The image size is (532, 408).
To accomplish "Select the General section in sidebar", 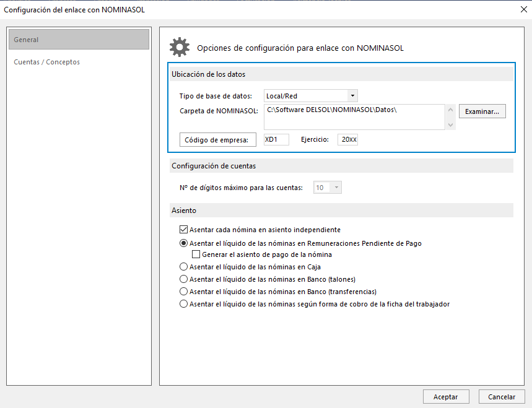I will pyautogui.click(x=79, y=40).
